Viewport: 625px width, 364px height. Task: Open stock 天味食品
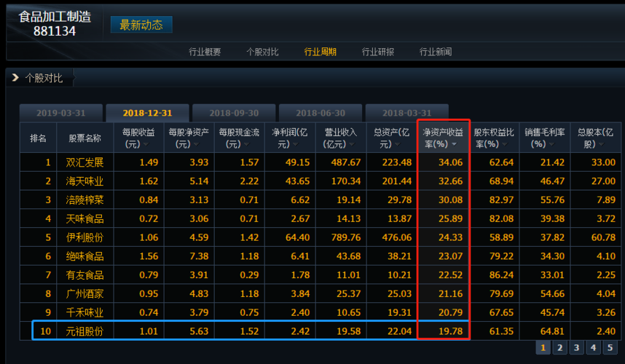(84, 218)
